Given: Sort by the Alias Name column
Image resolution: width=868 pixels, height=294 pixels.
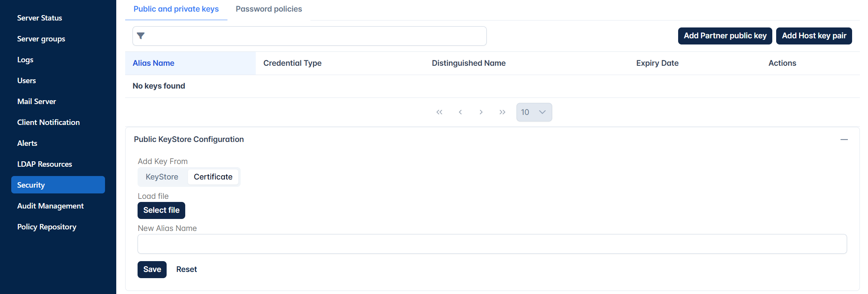Looking at the screenshot, I should coord(153,63).
